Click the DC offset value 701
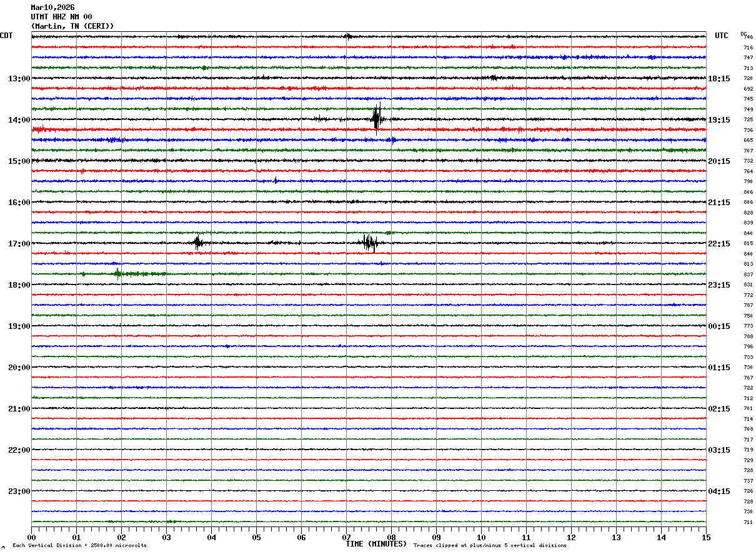Viewport: 756px width, 554px height. (748, 409)
